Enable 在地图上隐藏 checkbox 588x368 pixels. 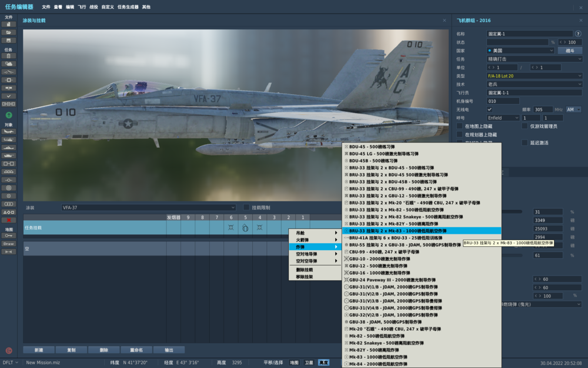[x=459, y=126]
